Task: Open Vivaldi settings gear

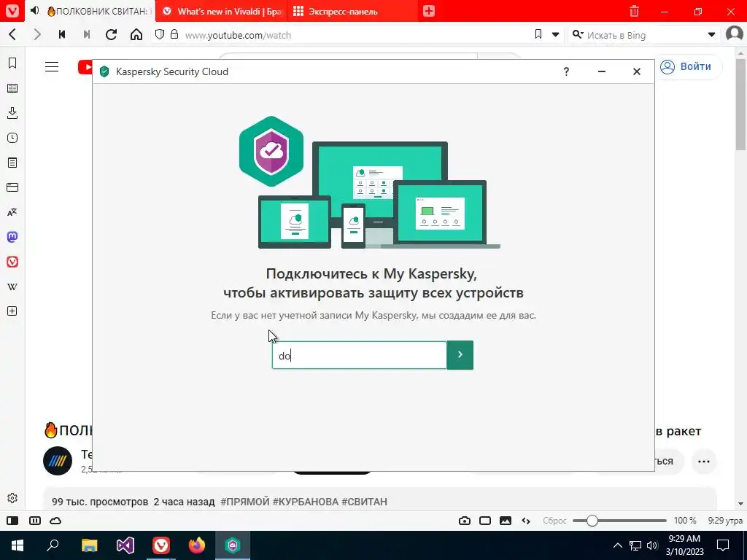Action: (12, 498)
